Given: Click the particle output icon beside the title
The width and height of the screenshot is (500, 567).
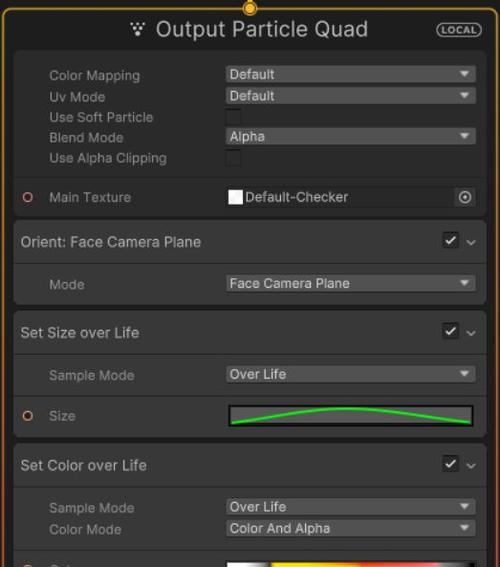Looking at the screenshot, I should (137, 29).
